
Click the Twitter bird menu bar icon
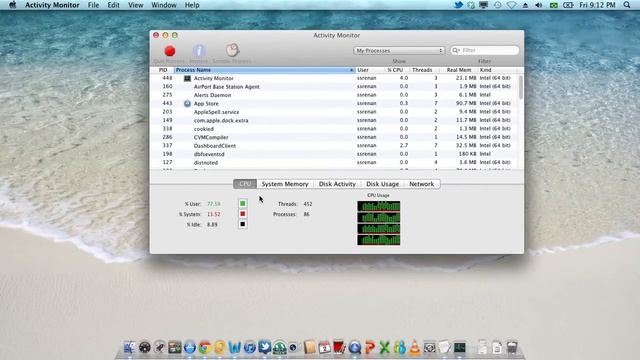(x=458, y=5)
